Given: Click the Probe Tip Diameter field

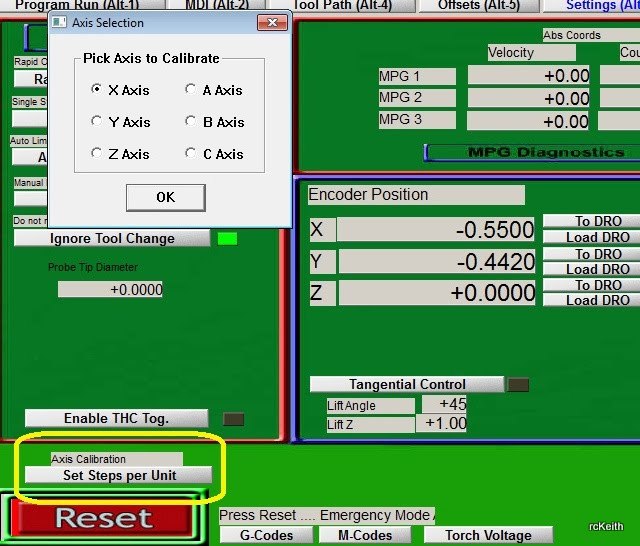Looking at the screenshot, I should tap(110, 289).
